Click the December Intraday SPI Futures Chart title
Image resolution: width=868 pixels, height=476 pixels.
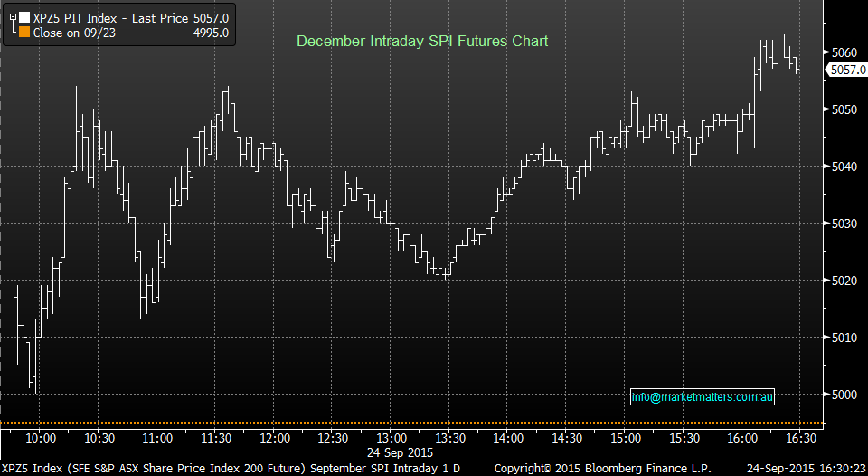point(422,41)
